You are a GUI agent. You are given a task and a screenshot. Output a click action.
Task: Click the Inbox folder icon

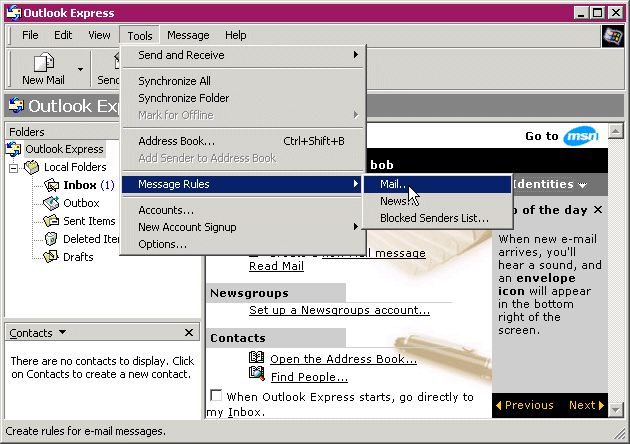[51, 185]
